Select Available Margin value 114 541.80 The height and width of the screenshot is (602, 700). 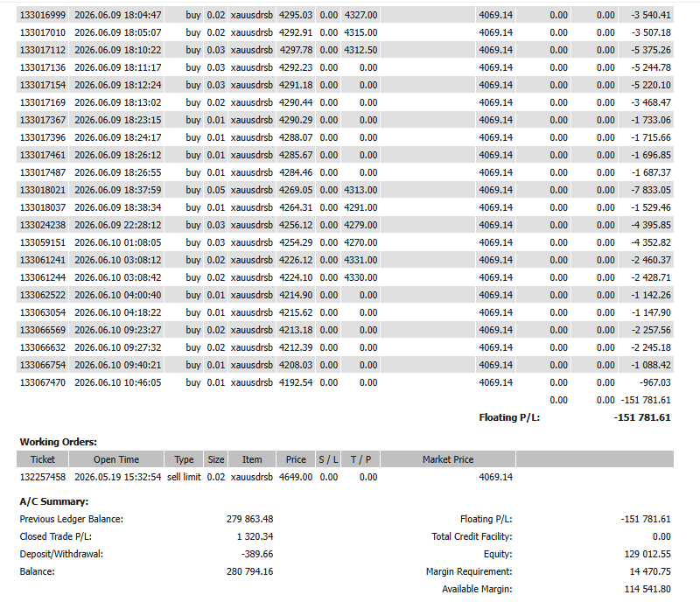click(647, 590)
